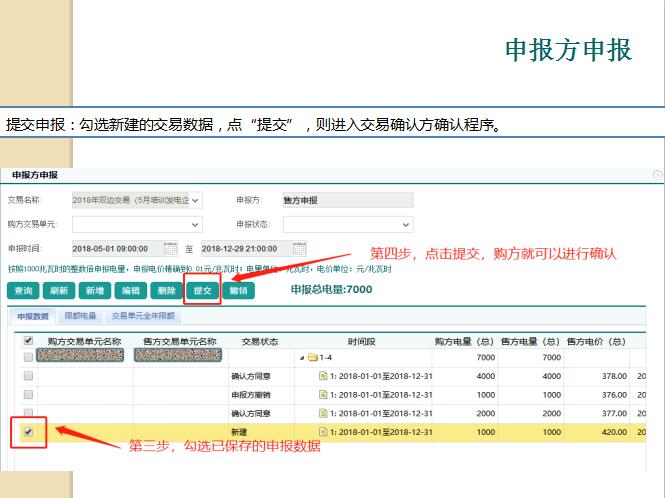Image resolution: width=665 pixels, height=498 pixels.
Task: Click document icon in 新建 row
Action: (323, 432)
